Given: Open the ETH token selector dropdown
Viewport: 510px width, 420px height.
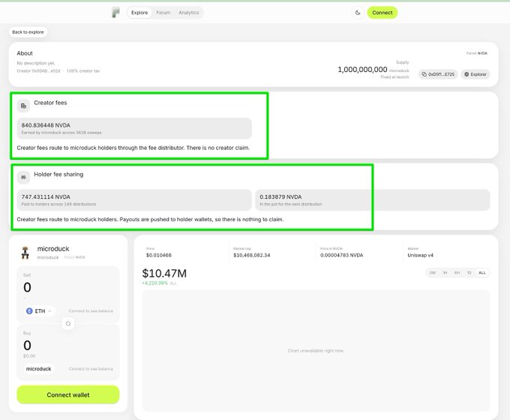Looking at the screenshot, I should tap(39, 311).
